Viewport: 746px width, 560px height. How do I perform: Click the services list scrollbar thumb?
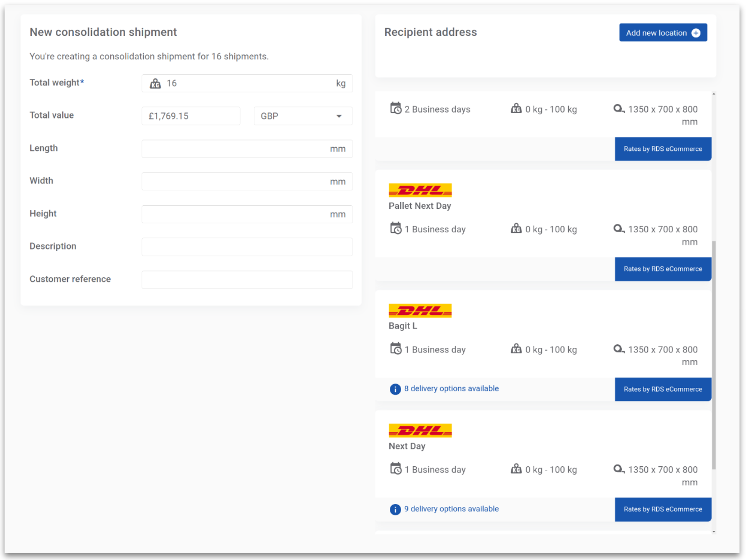(x=714, y=353)
